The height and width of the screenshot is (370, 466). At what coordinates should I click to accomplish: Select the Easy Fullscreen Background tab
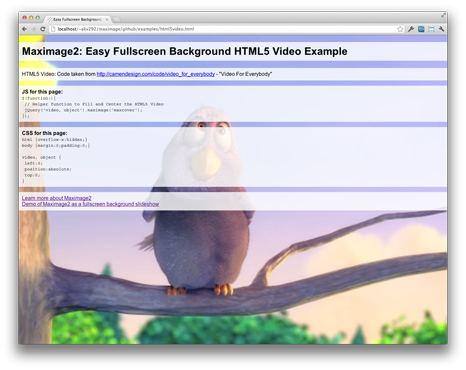pos(77,19)
